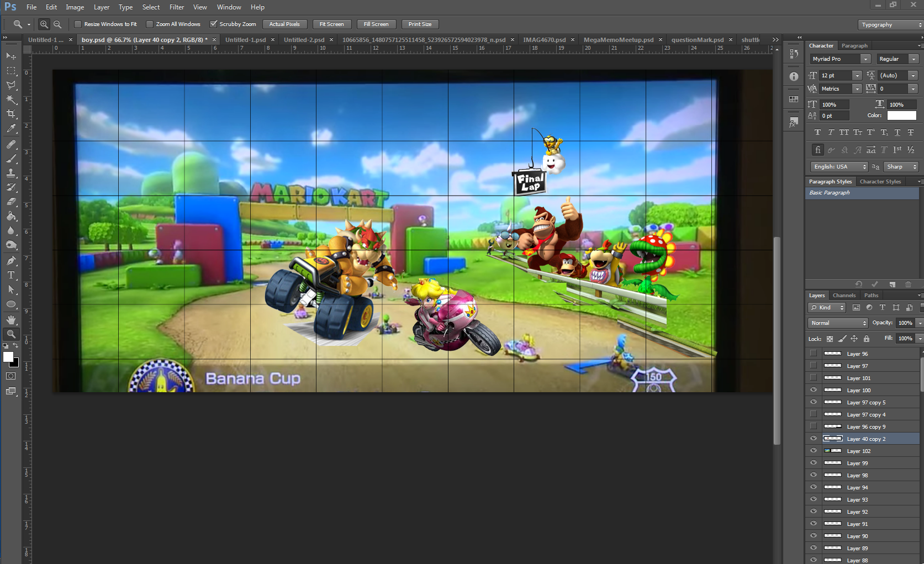
Task: Select the Sponge tool
Action: [x=11, y=245]
